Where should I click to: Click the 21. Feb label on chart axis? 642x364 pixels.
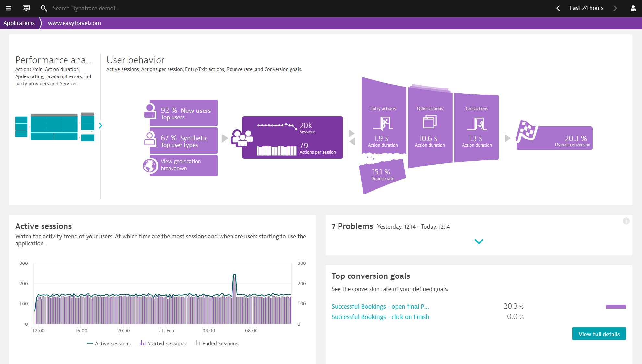point(166,331)
